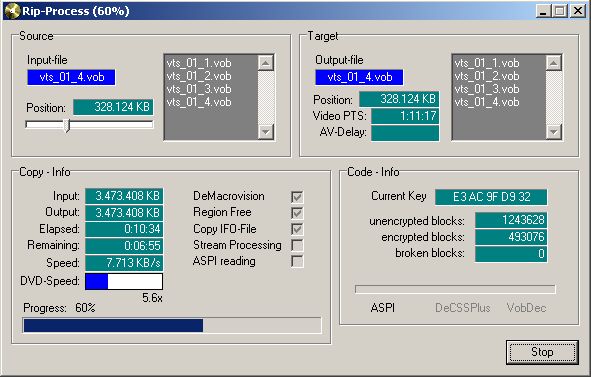Click the unencrypted blocks count 1243628
Viewport: 591px width, 377px height.
click(x=511, y=220)
